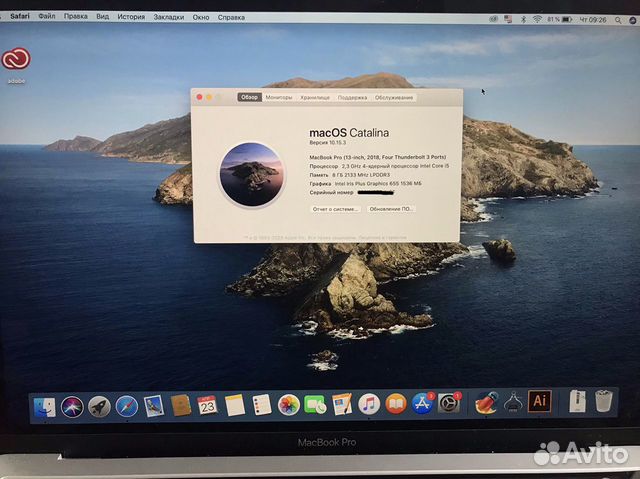Open История menu
The width and height of the screenshot is (640, 479).
131,17
